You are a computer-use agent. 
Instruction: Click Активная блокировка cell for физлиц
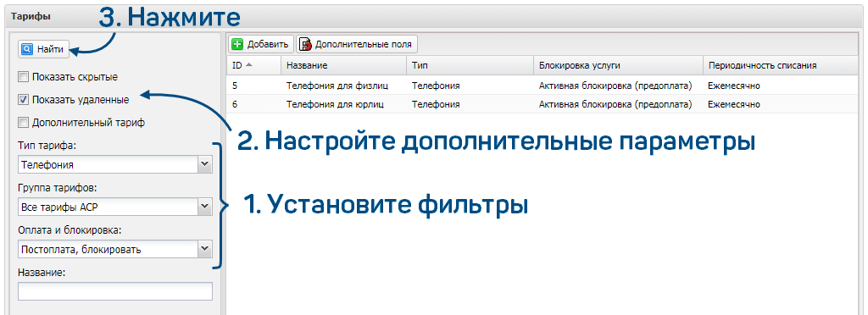click(615, 86)
